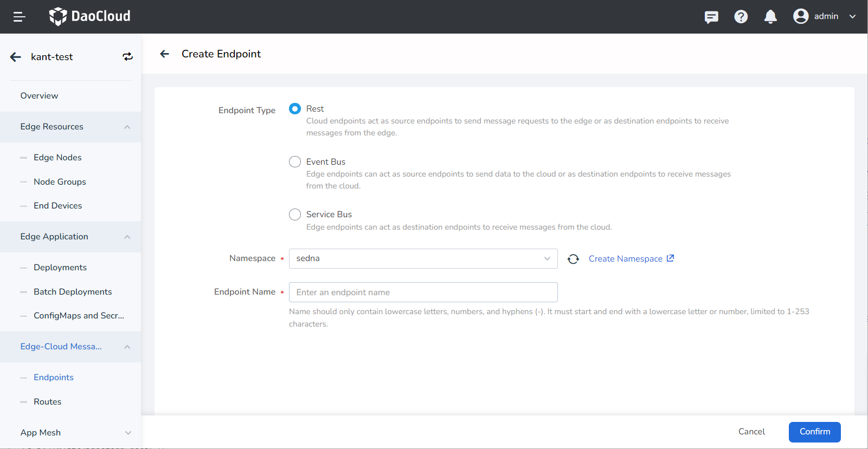Focus the Endpoint Name input field

coord(423,292)
